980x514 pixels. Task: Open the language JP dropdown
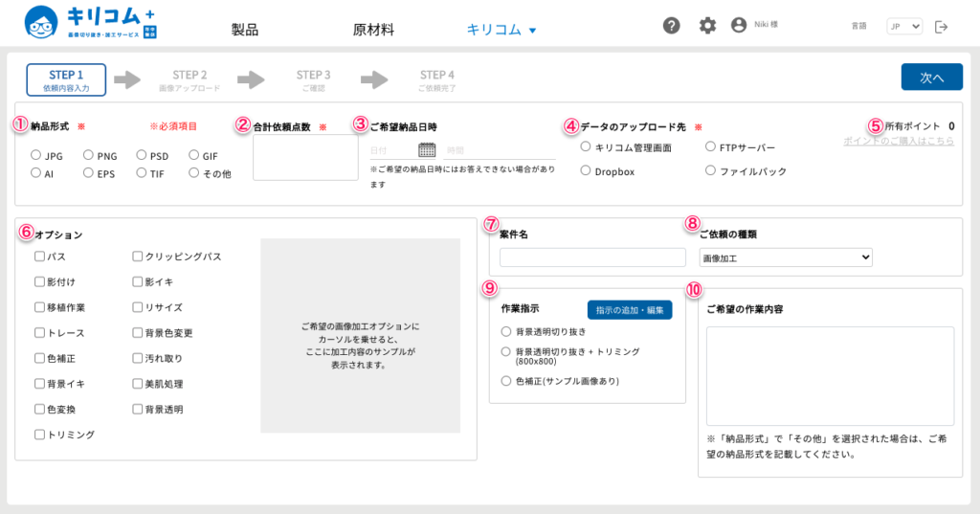[x=903, y=27]
